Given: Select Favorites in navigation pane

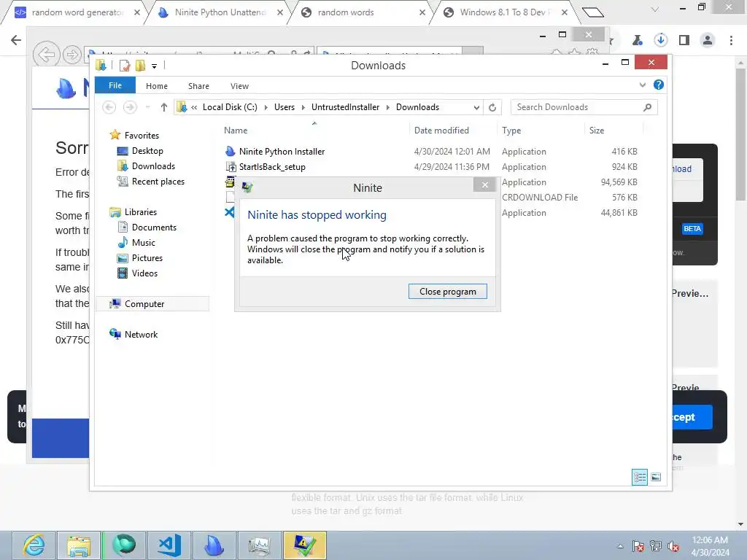Looking at the screenshot, I should (x=142, y=135).
